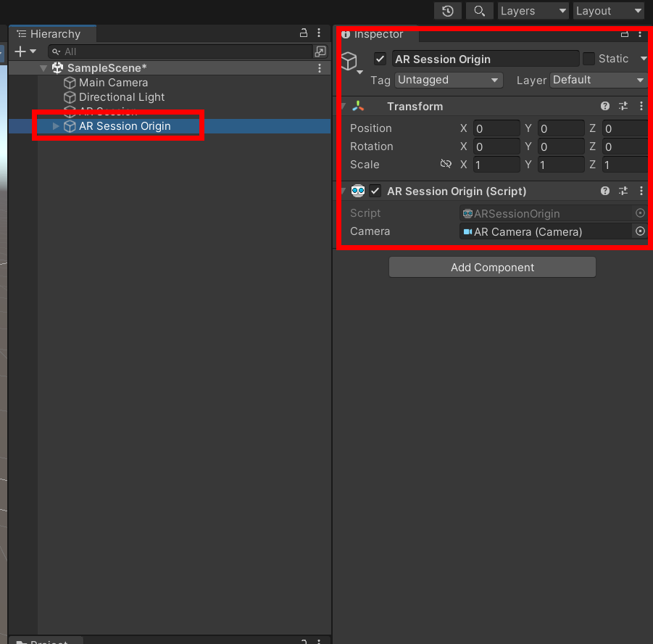Click the Camera property label
653x644 pixels.
point(370,231)
